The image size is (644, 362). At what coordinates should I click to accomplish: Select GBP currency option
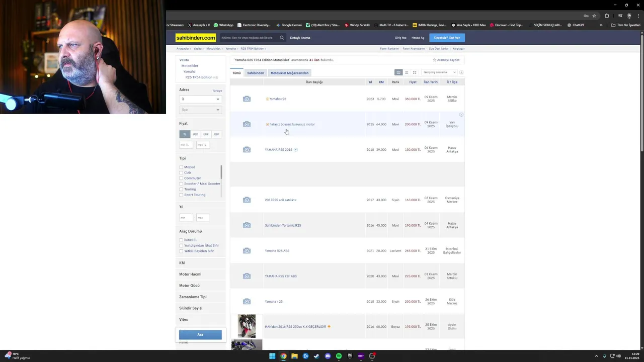click(216, 134)
